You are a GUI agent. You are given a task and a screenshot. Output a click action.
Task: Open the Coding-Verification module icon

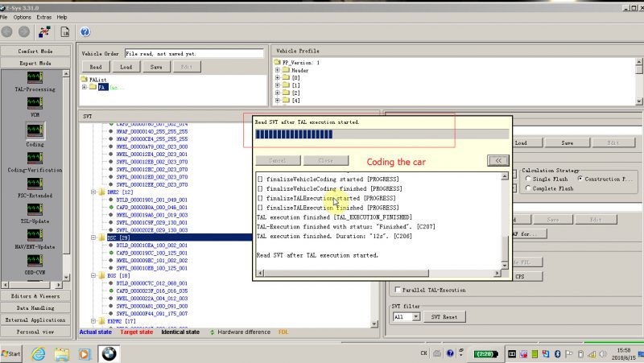tap(35, 158)
